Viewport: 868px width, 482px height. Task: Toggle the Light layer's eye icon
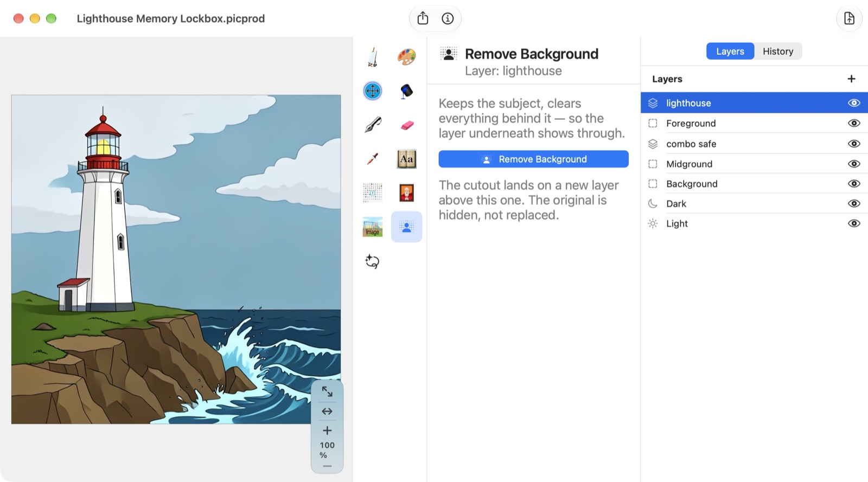854,223
